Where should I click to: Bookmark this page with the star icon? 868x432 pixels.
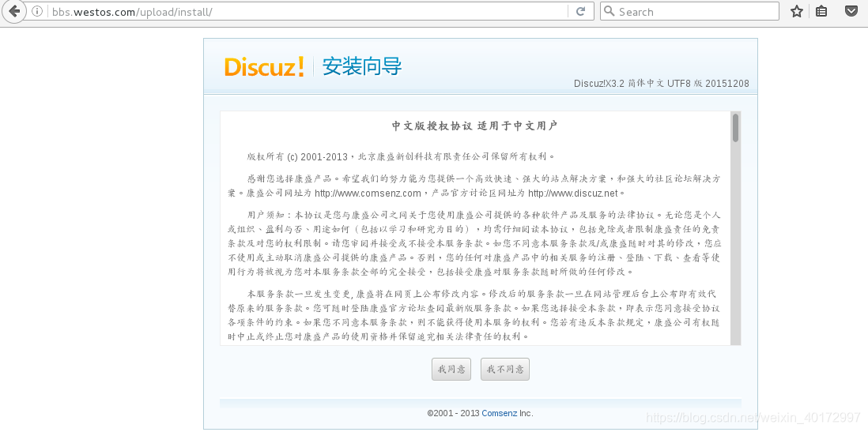pyautogui.click(x=797, y=11)
